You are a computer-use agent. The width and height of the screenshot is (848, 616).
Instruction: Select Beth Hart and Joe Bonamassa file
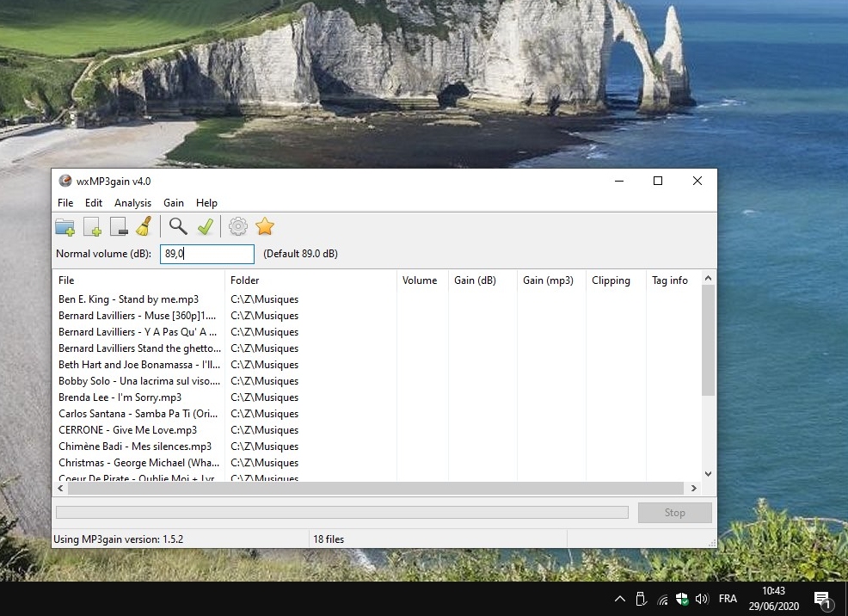tap(139, 365)
